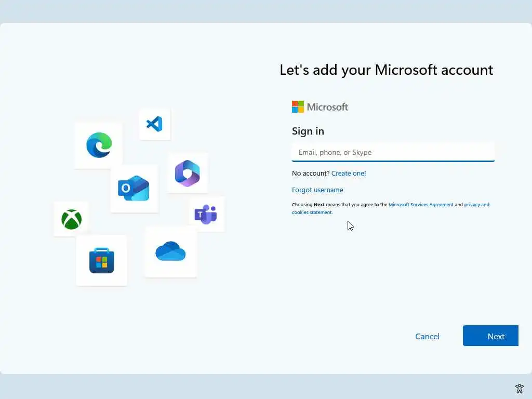This screenshot has width=532, height=399.
Task: Click the Microsoft logo above Sign in
Action: coord(320,107)
